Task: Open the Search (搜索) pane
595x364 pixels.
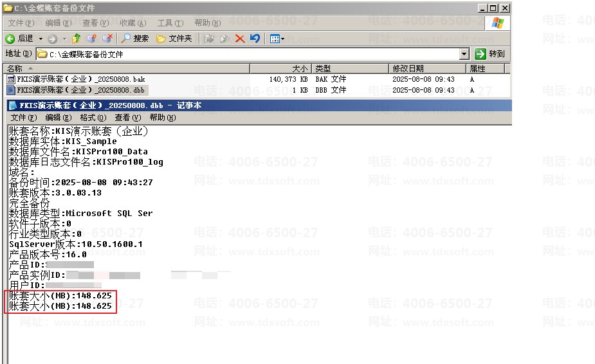Action: click(x=135, y=39)
